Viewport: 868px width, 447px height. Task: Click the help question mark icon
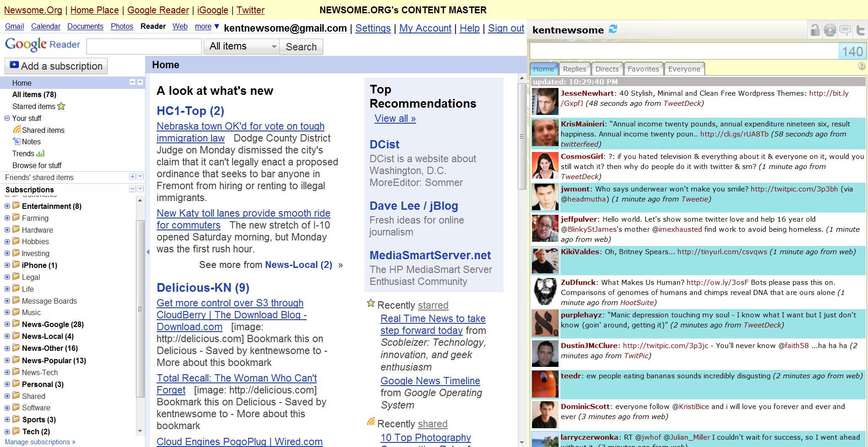[861, 66]
